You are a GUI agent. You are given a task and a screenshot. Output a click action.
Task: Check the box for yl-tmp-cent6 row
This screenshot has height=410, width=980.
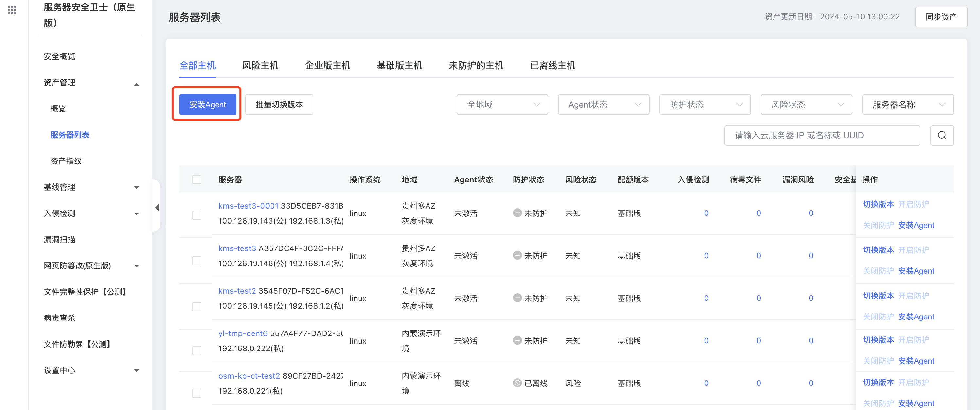[197, 350]
